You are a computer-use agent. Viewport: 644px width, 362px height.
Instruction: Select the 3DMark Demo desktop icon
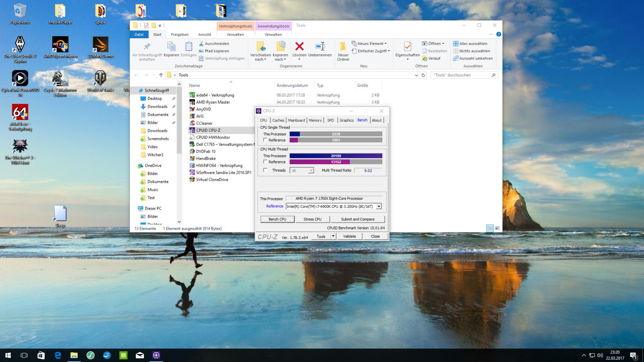coord(100,45)
